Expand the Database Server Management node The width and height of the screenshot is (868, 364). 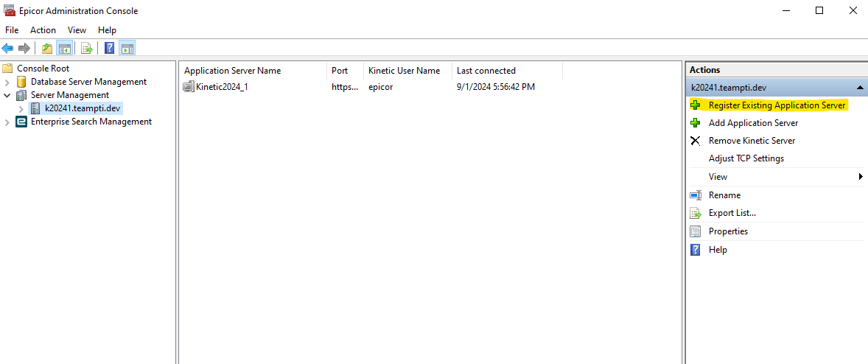click(7, 82)
